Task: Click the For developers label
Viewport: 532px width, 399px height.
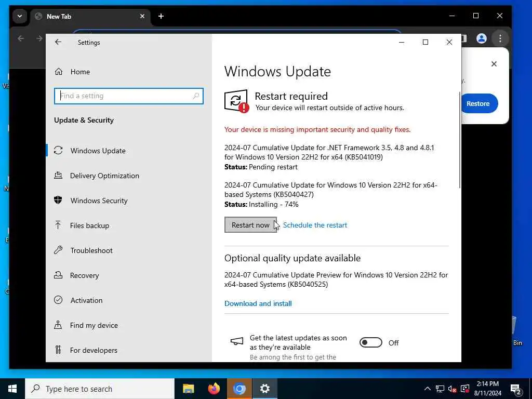Action: pos(94,350)
